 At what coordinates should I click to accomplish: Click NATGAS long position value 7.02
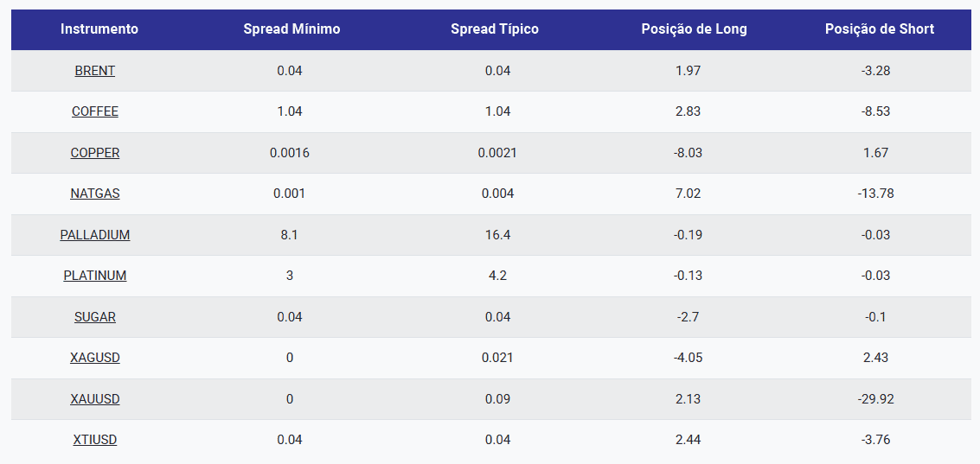click(x=688, y=194)
